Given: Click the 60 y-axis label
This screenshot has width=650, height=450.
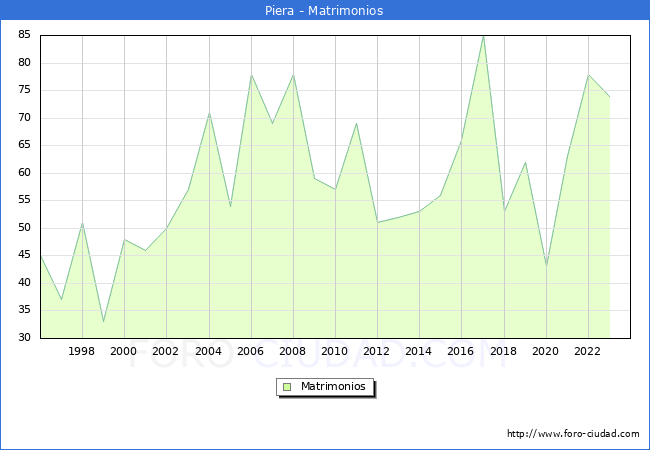Looking at the screenshot, I should 24,173.
